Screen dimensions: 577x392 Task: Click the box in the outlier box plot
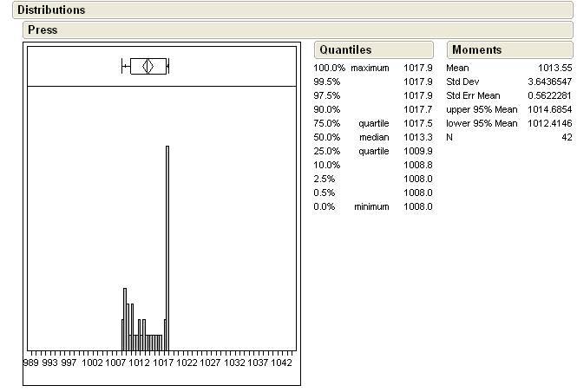tap(148, 66)
